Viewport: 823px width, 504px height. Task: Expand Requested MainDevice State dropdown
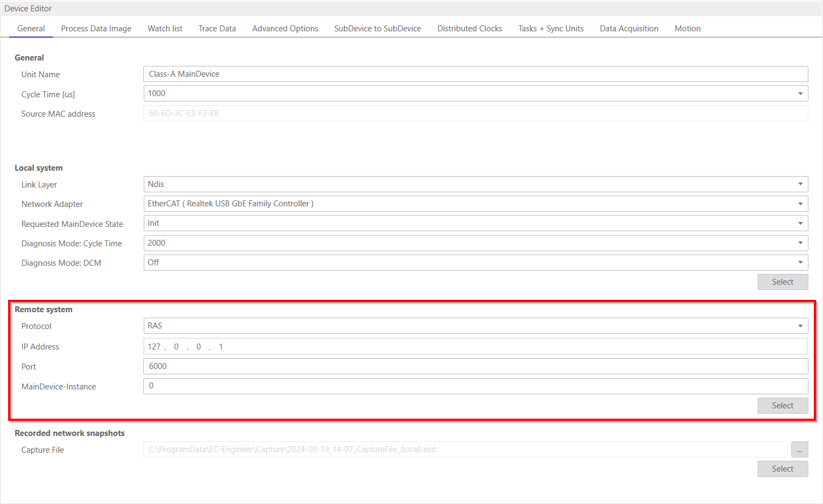tap(800, 223)
